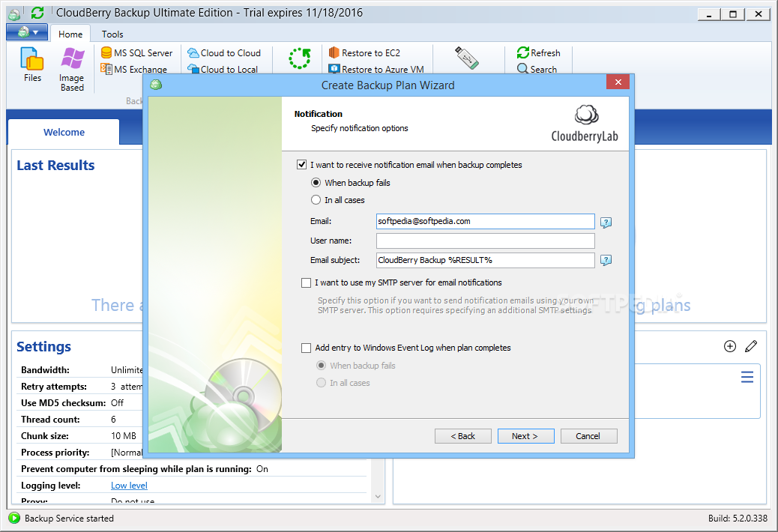Open the Welcome tab
Image resolution: width=778 pixels, height=532 pixels.
[x=64, y=133]
